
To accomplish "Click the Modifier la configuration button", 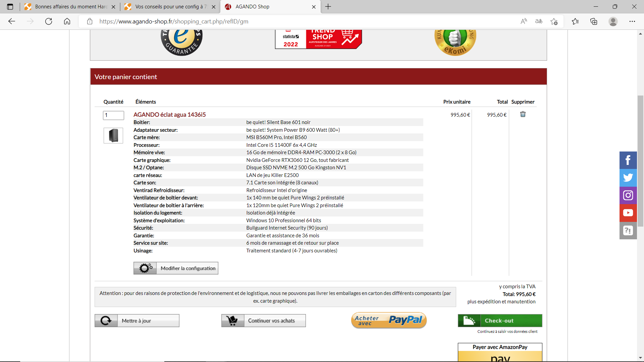I will (x=176, y=268).
